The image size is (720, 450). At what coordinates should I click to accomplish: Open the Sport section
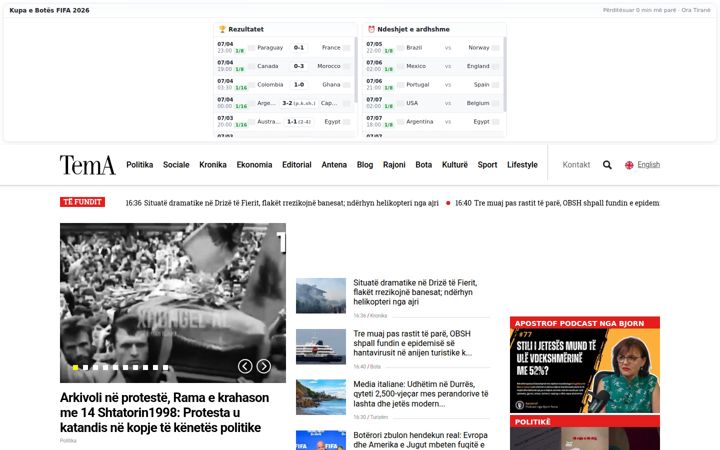point(487,165)
